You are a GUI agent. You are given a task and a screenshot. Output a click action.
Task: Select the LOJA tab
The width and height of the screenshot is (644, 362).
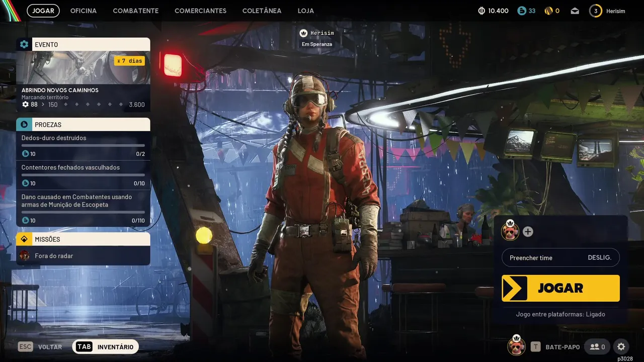pos(306,11)
